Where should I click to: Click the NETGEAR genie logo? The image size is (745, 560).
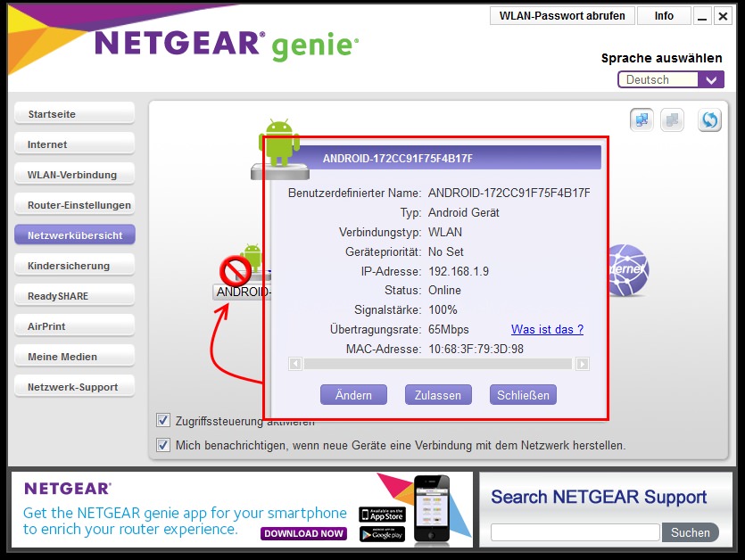coord(226,45)
